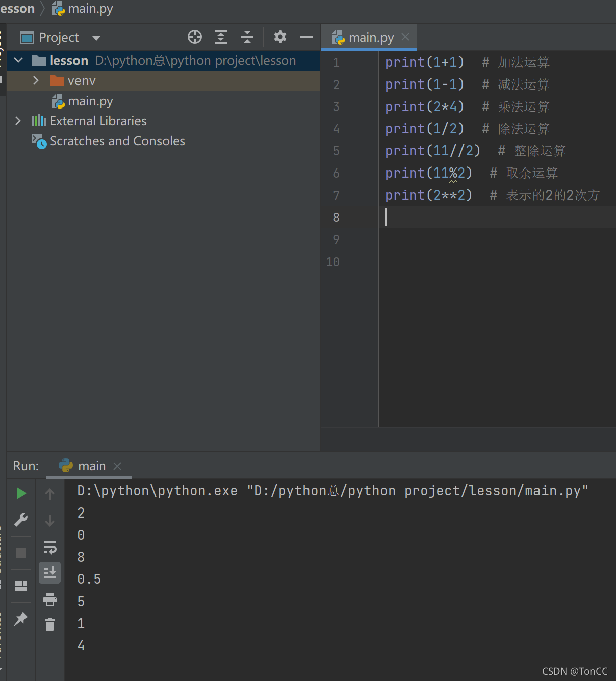Click line number 1 in the gutter

tap(336, 62)
